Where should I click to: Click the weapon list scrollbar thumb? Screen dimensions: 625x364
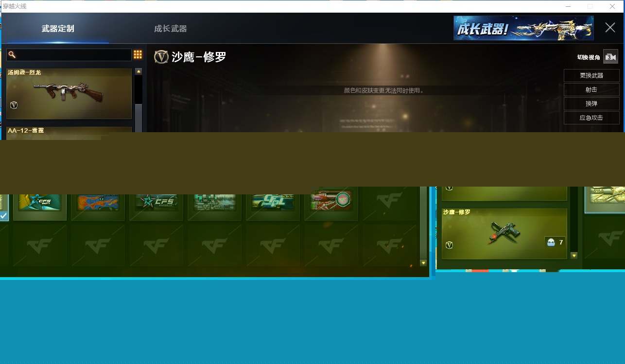(139, 117)
